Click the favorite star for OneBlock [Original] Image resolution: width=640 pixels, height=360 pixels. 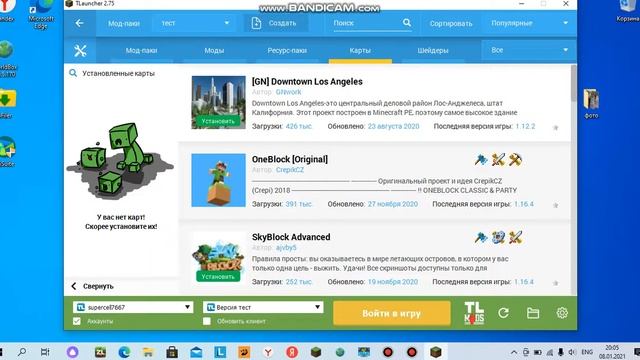[x=556, y=205]
